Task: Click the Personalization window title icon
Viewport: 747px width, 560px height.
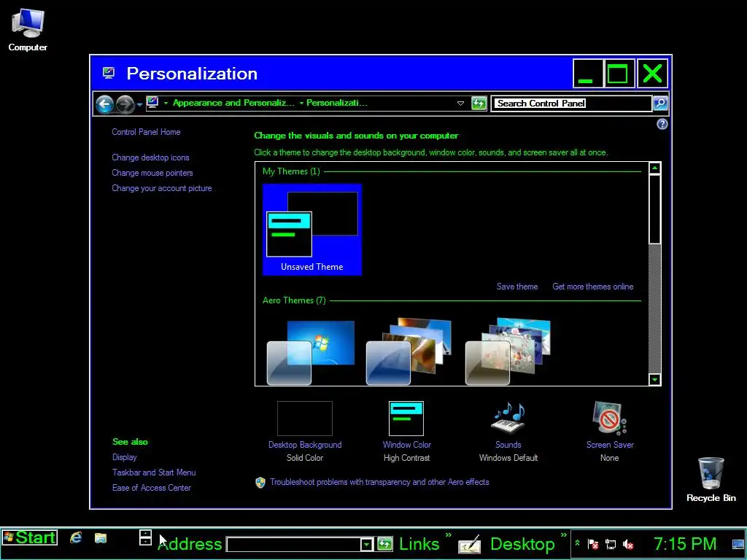Action: (x=109, y=73)
